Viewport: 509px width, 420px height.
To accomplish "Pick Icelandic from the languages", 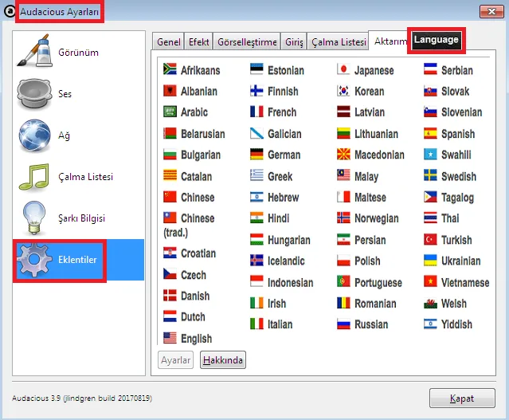I will tap(277, 261).
